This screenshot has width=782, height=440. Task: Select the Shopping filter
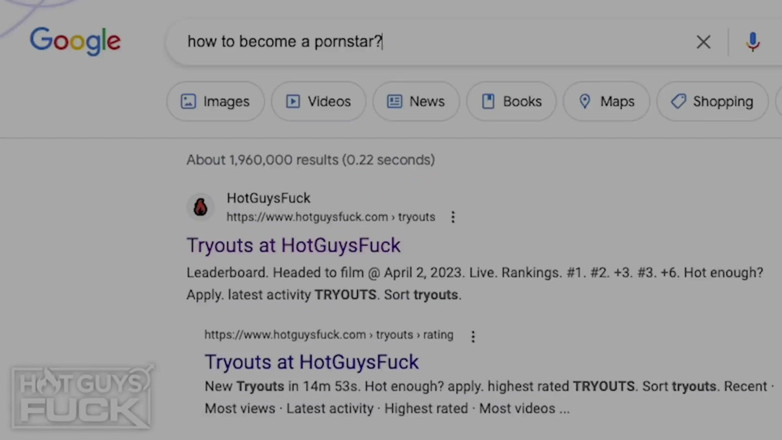click(x=712, y=101)
